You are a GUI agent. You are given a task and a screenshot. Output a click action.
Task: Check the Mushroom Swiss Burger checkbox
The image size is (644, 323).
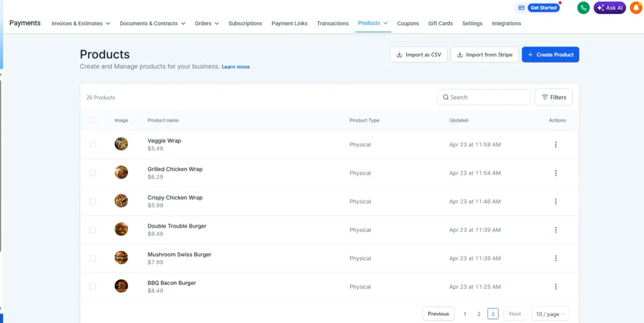click(93, 258)
